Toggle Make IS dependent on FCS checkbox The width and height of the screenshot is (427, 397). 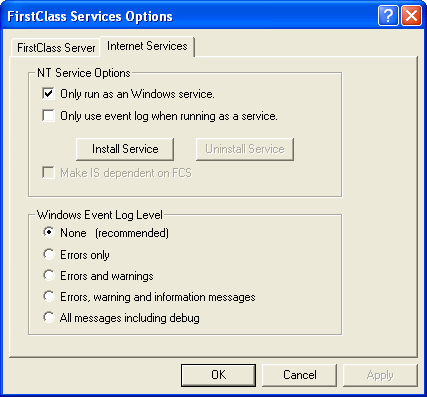48,173
